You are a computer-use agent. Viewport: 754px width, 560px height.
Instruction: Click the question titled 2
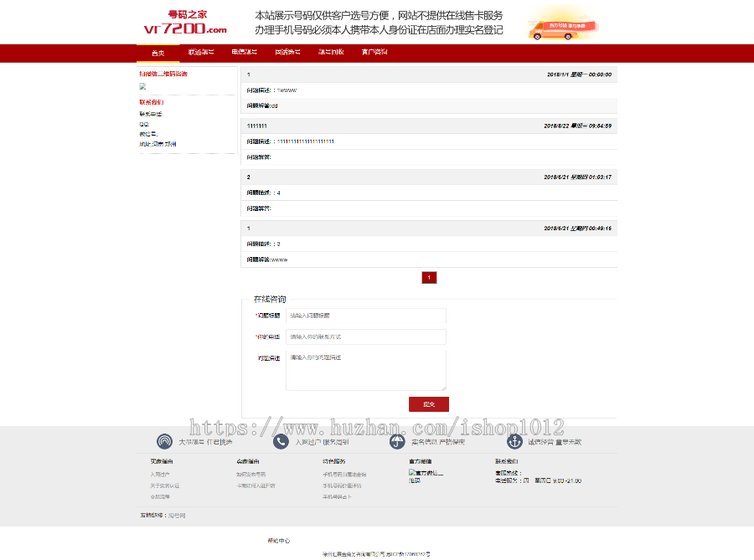pos(249,177)
